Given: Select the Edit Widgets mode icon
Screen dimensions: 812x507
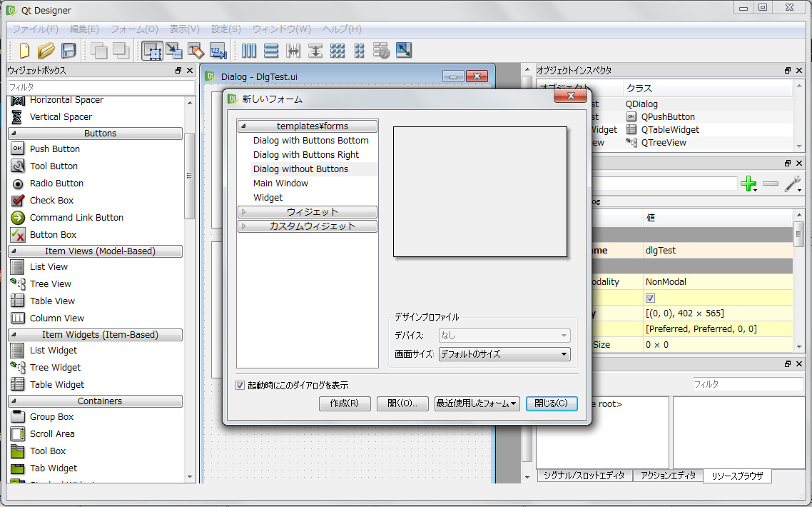Looking at the screenshot, I should pos(151,50).
